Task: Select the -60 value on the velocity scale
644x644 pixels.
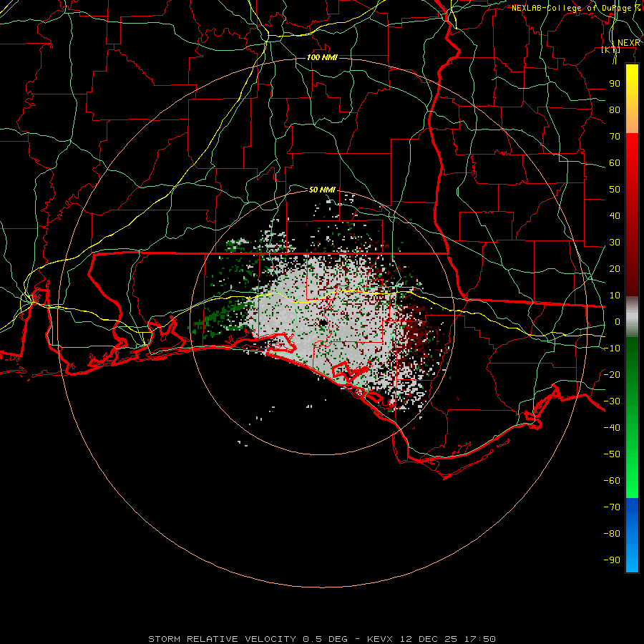Action: (x=612, y=481)
